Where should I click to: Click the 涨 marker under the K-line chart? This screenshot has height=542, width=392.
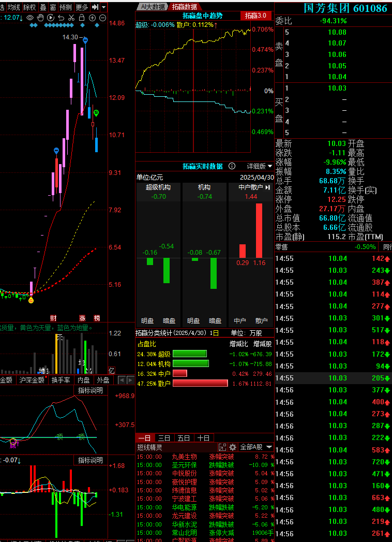pos(82,318)
